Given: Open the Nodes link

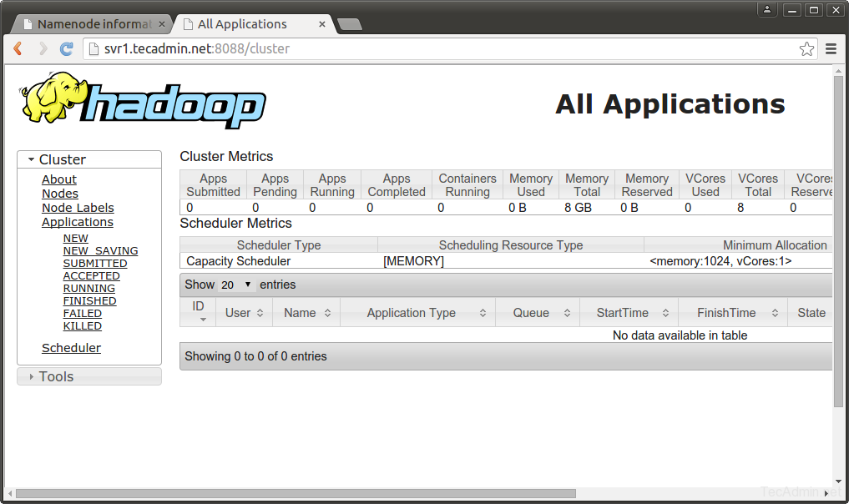Looking at the screenshot, I should pyautogui.click(x=60, y=194).
